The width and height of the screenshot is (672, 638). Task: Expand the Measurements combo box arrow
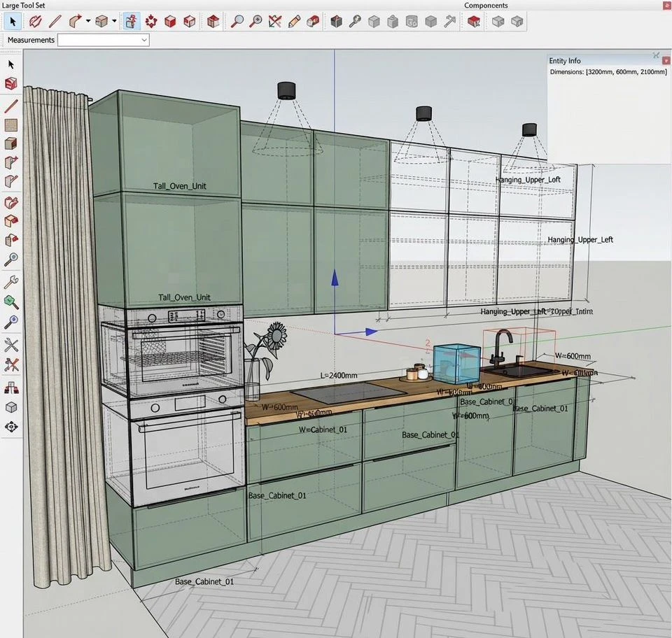pos(144,40)
